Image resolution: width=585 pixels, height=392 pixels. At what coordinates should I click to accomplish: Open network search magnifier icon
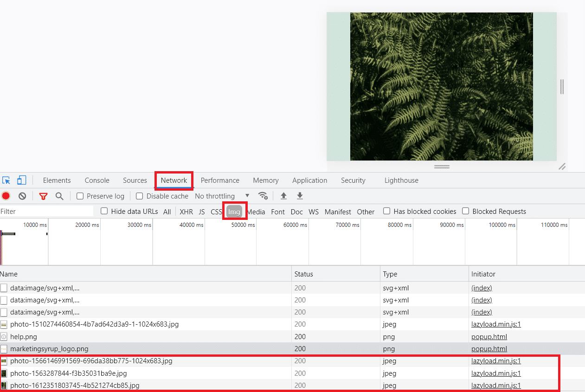pos(59,196)
